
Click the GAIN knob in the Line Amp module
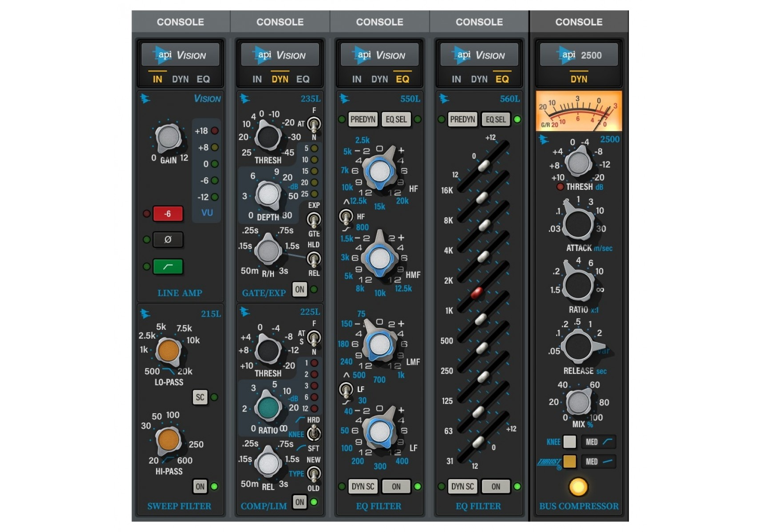click(x=168, y=137)
